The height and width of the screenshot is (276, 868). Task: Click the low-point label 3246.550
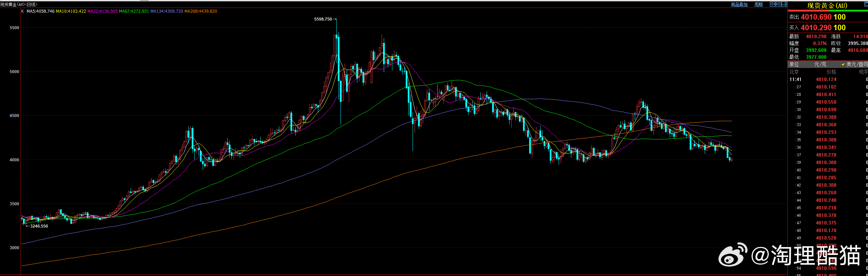[39, 226]
